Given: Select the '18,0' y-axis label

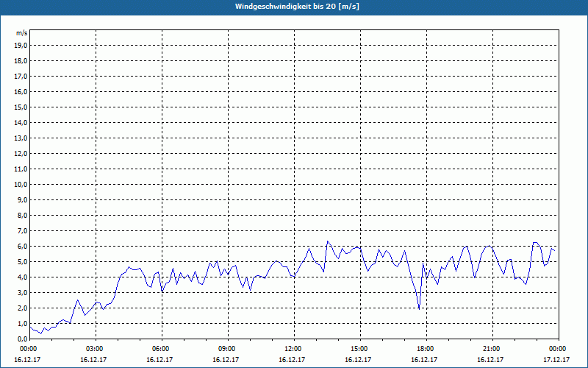Looking at the screenshot, I should [21, 61].
